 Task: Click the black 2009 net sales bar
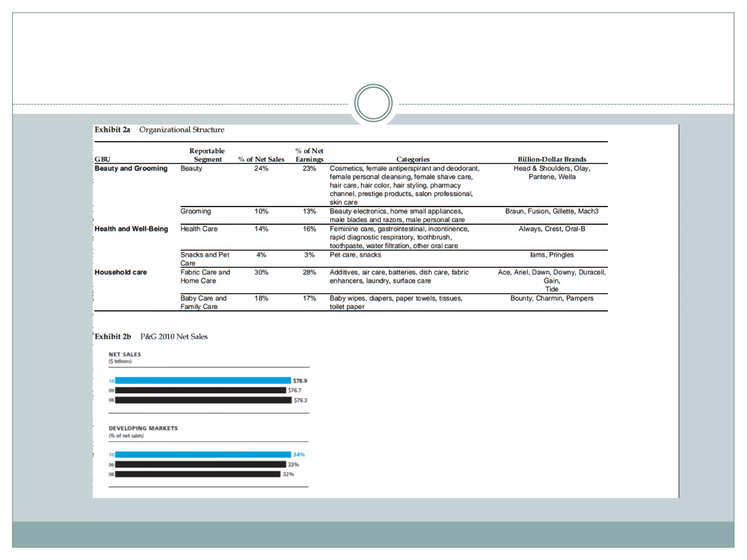tap(201, 390)
